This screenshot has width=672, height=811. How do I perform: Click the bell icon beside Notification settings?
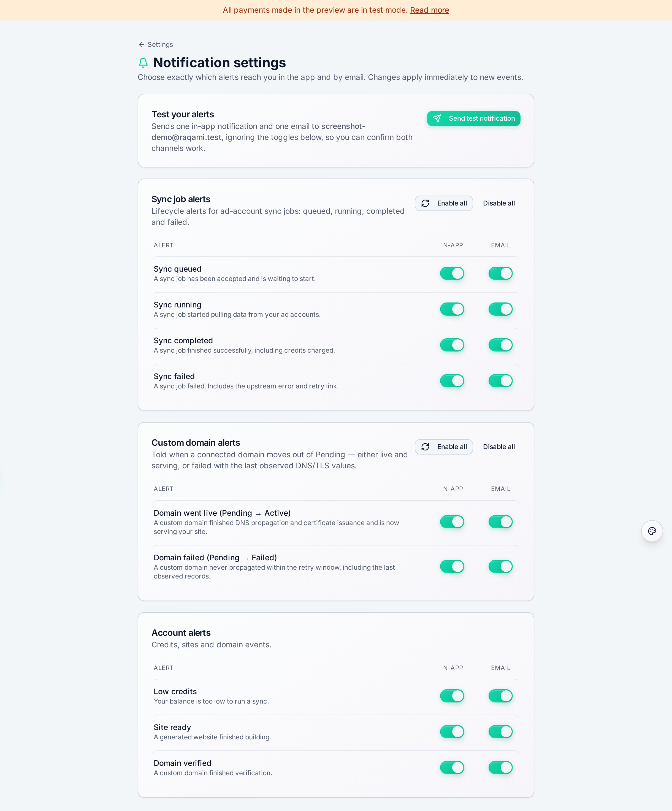[x=143, y=63]
